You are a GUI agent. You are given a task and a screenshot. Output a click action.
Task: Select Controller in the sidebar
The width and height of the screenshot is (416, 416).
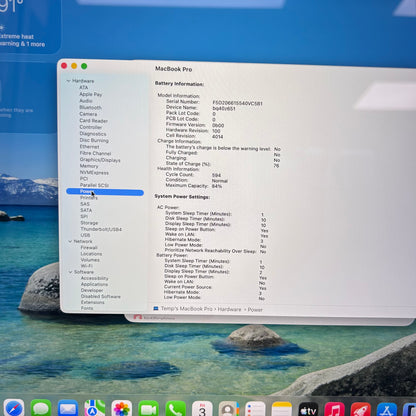pos(91,127)
